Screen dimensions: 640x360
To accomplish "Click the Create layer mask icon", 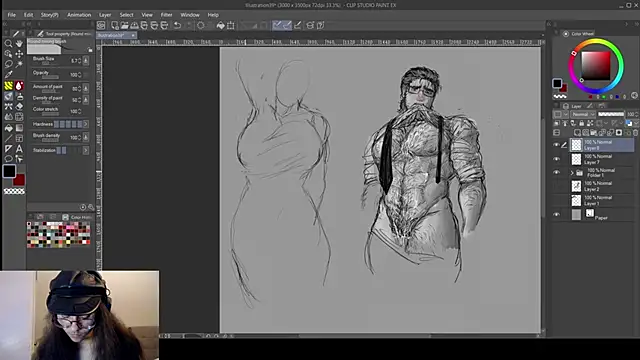I will click(x=619, y=133).
